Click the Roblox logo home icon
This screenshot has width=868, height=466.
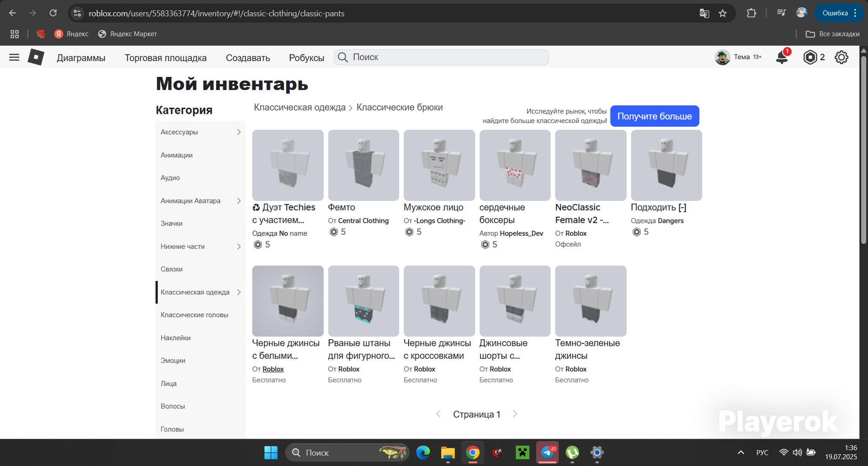point(36,57)
